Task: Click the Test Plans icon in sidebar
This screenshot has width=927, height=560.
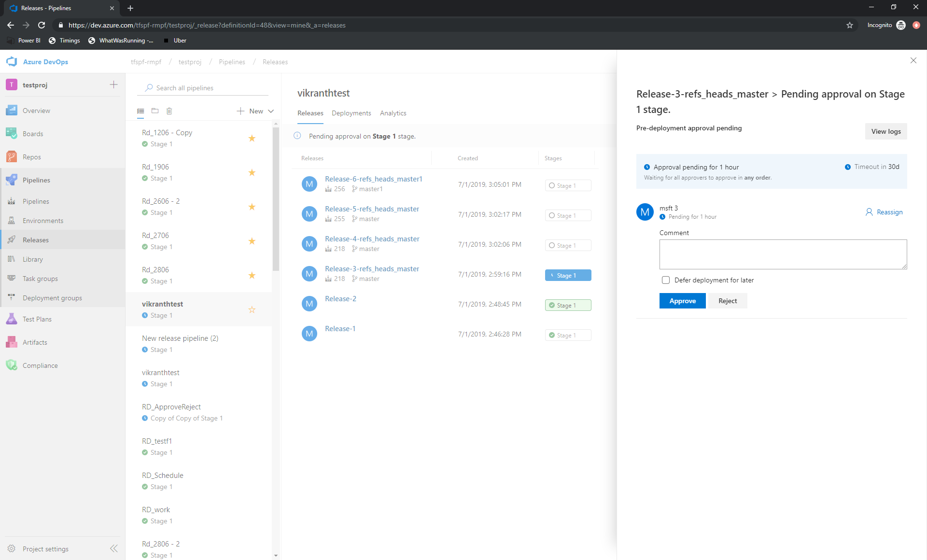Action: 12,319
